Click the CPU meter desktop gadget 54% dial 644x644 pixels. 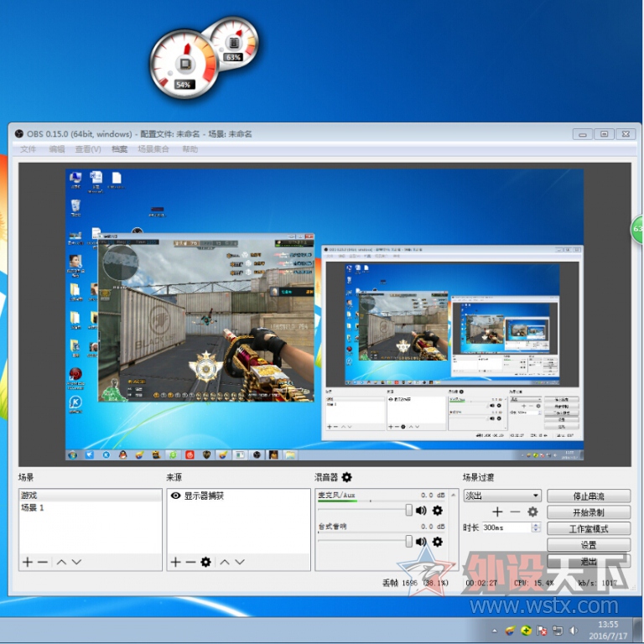tap(184, 64)
